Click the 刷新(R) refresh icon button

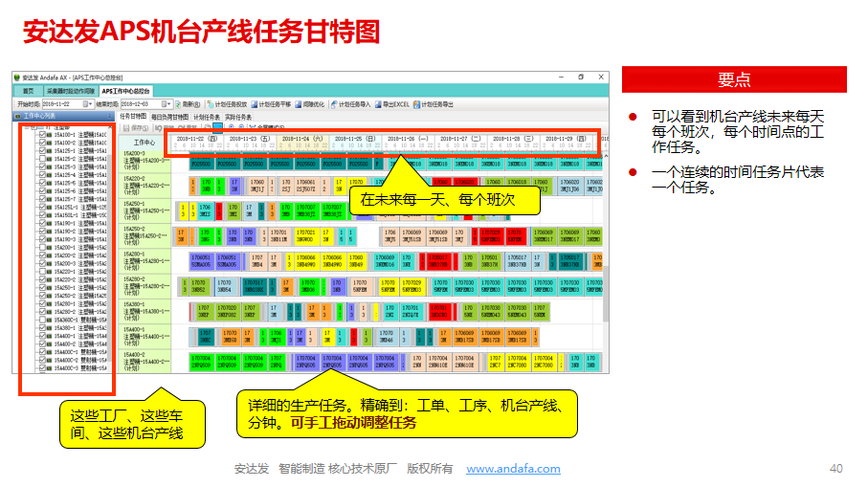pos(178,104)
